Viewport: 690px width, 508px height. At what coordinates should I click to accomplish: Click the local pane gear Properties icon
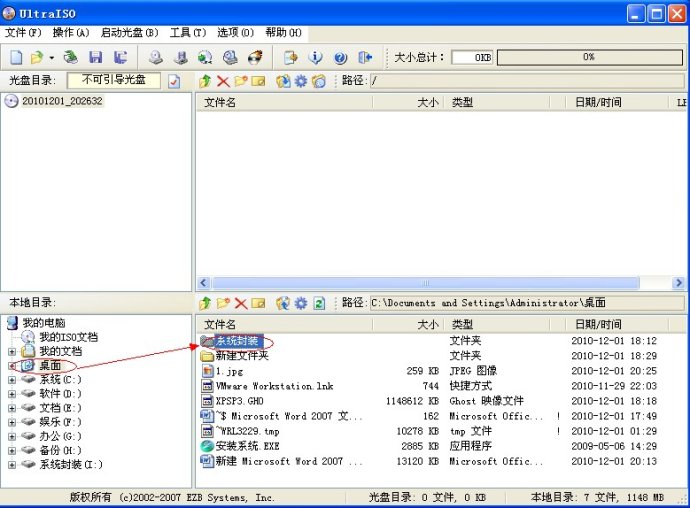coord(301,303)
